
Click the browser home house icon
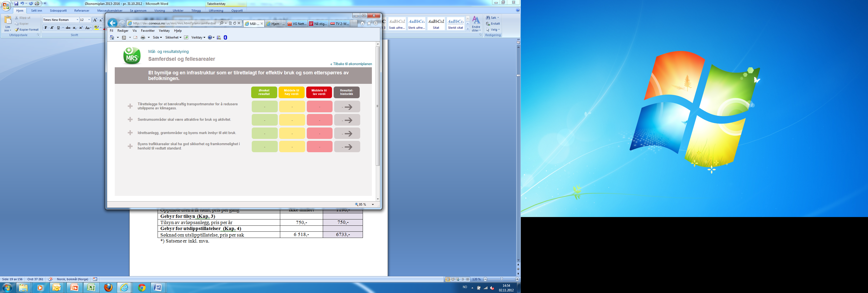(x=362, y=23)
